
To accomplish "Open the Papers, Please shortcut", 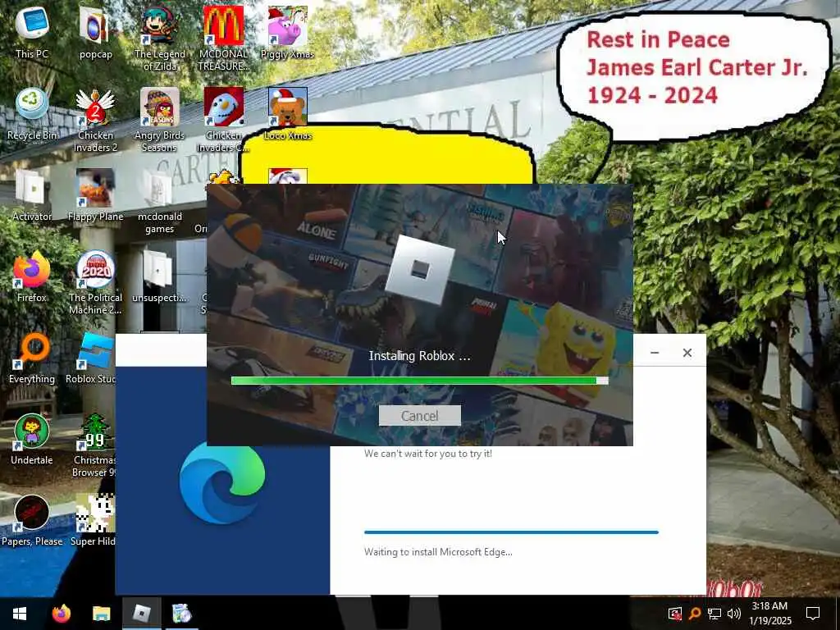I will tap(32, 521).
